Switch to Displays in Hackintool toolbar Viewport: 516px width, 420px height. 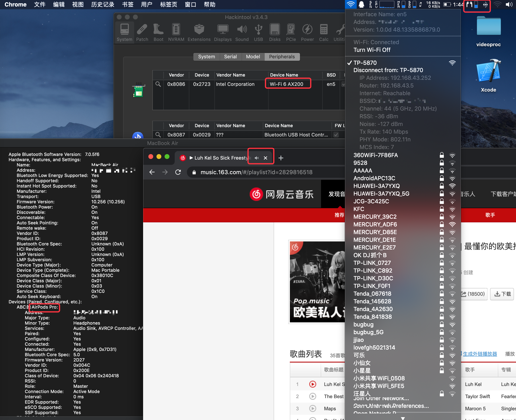click(x=223, y=32)
